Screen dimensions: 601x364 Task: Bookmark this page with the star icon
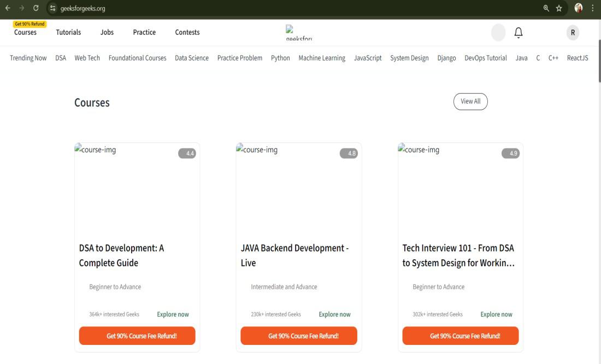tap(559, 8)
